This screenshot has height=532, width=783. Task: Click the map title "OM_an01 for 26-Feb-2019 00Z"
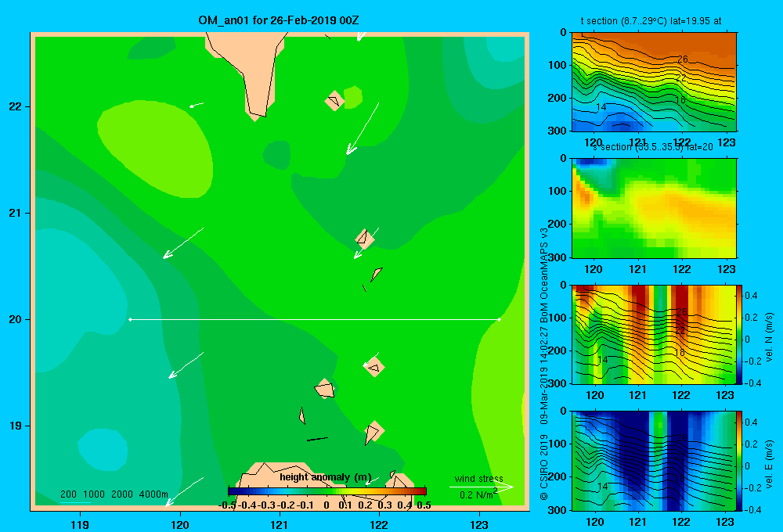click(x=278, y=20)
